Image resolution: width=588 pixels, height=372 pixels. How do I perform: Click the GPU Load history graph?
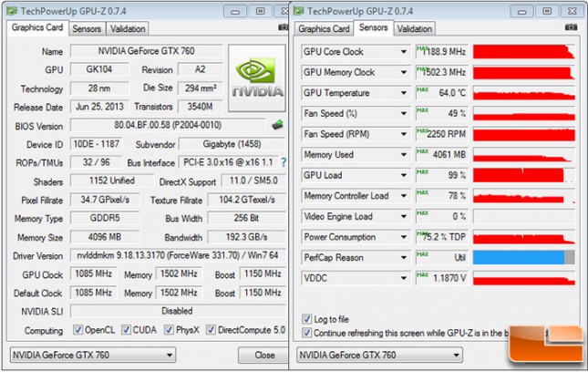524,175
